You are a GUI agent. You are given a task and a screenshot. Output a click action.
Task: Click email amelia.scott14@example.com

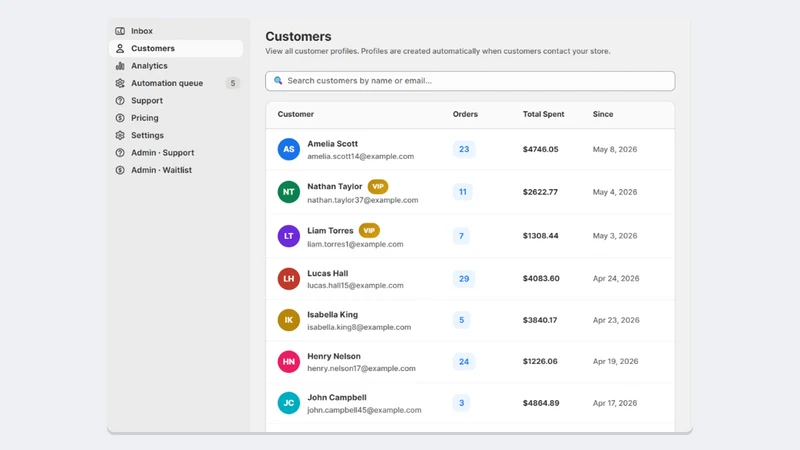[x=361, y=157]
